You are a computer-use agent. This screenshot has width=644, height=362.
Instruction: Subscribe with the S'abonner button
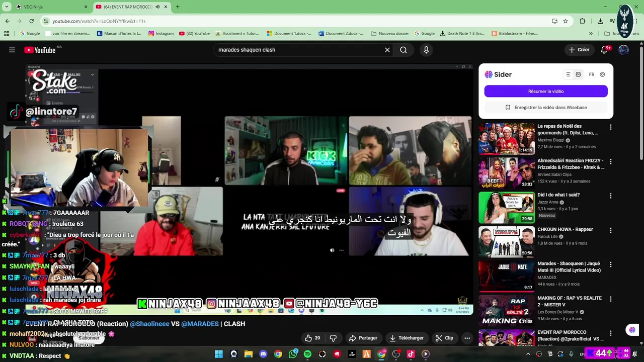point(89,338)
